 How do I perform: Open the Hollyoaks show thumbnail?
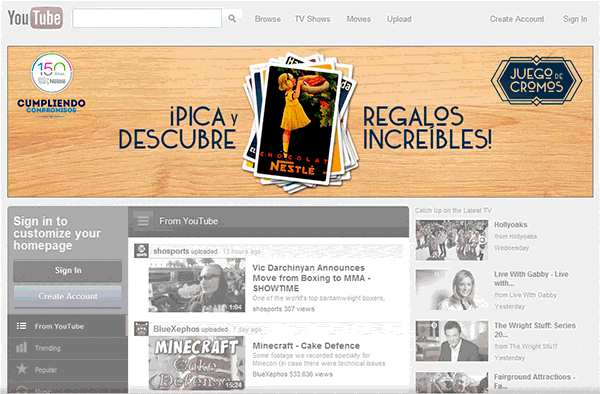point(452,240)
